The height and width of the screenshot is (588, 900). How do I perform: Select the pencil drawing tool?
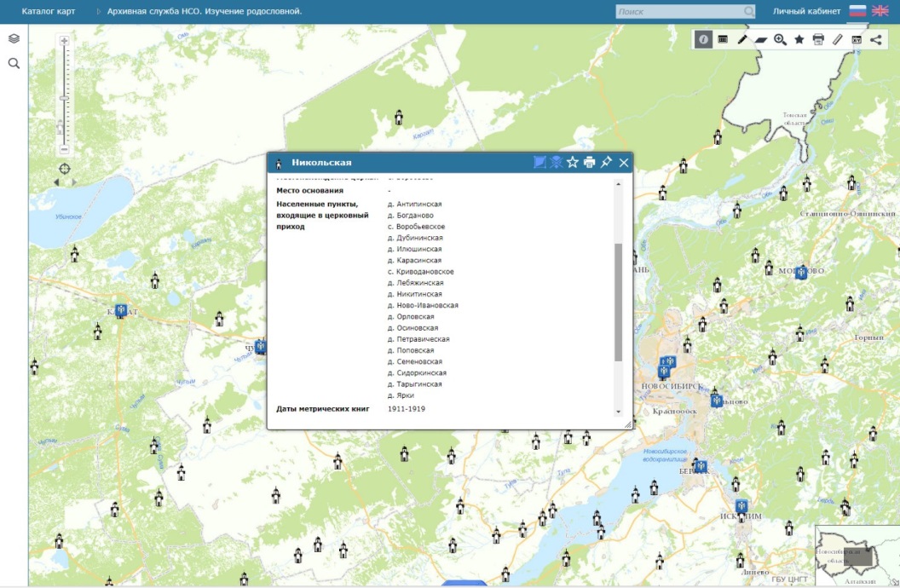tap(742, 39)
